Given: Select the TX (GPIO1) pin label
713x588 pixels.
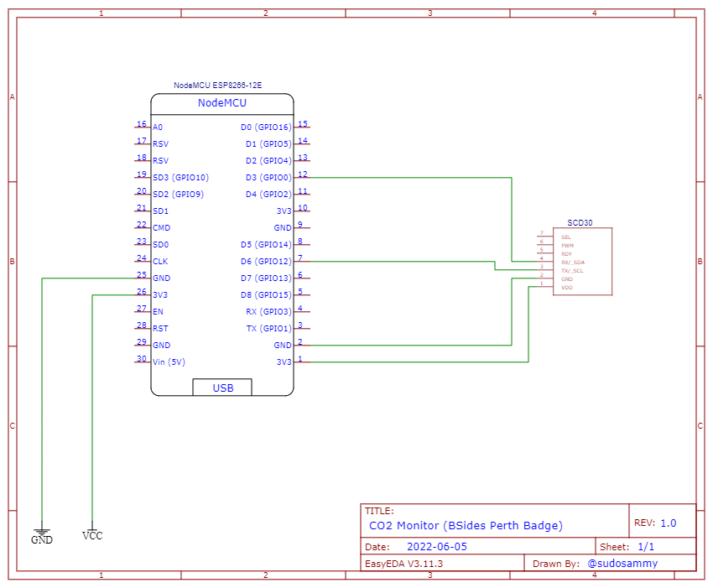Looking at the screenshot, I should [268, 328].
